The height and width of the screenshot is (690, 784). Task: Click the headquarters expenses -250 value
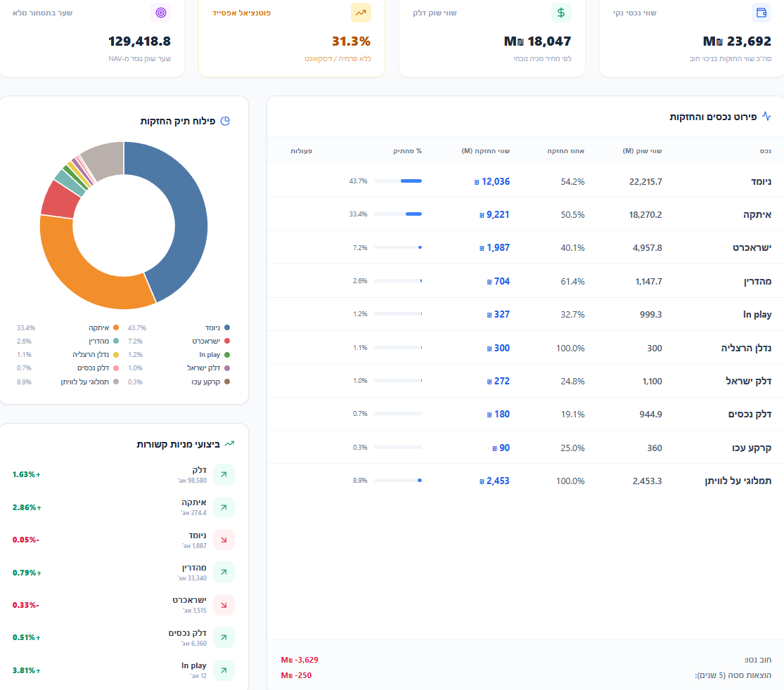coord(296,675)
